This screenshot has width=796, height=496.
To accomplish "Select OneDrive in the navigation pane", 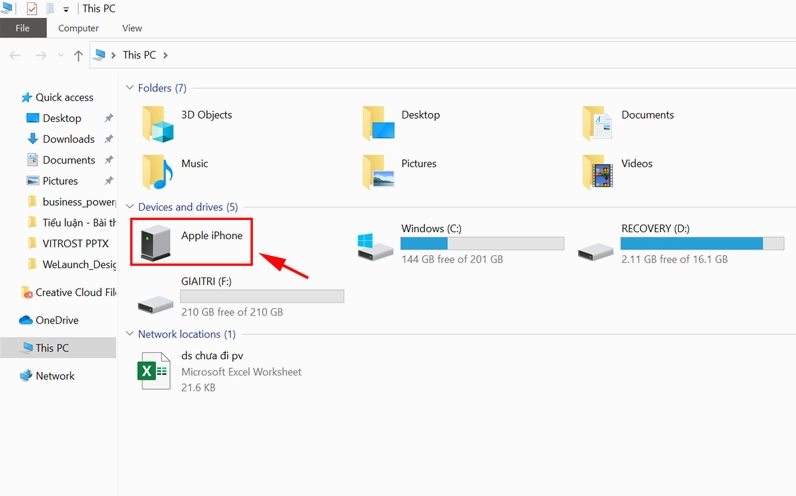I will [56, 320].
